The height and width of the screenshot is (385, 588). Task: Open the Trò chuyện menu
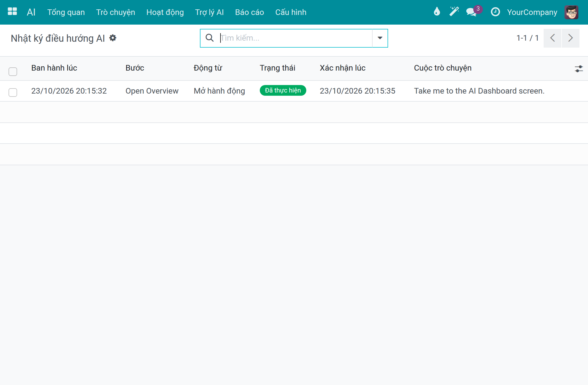[x=115, y=12]
